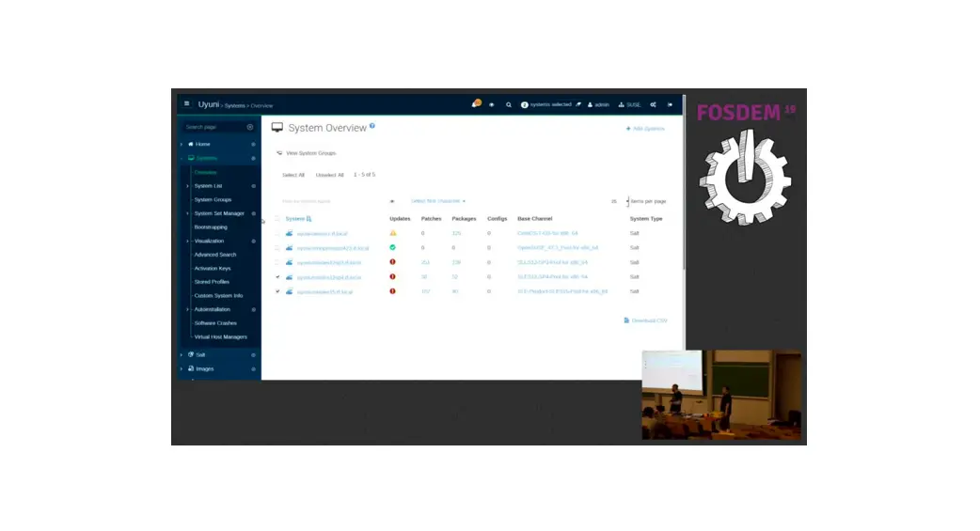Tick the header select-all checkbox beside System
This screenshot has width=980, height=531.
(277, 219)
